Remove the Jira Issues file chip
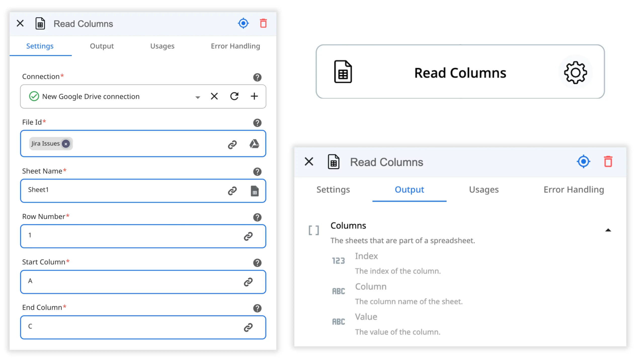This screenshot has width=644, height=362. [x=66, y=144]
